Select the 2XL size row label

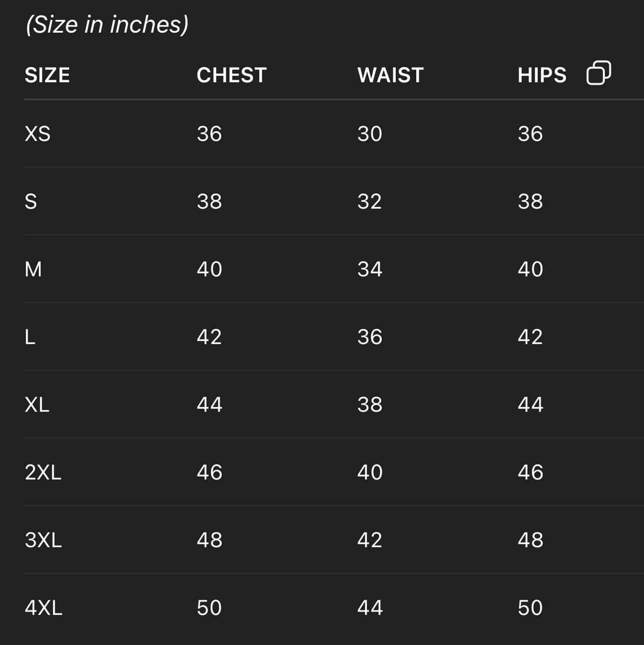coord(43,472)
